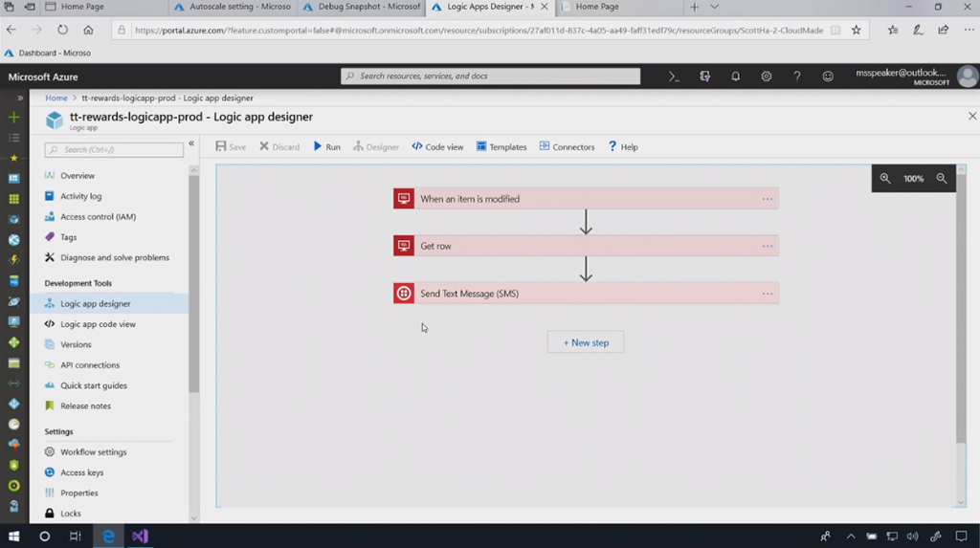This screenshot has height=548, width=980.
Task: Open Templates from toolbar
Action: pos(501,147)
